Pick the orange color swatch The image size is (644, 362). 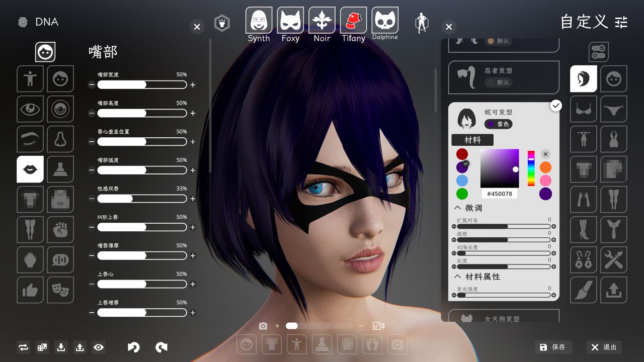tap(545, 167)
